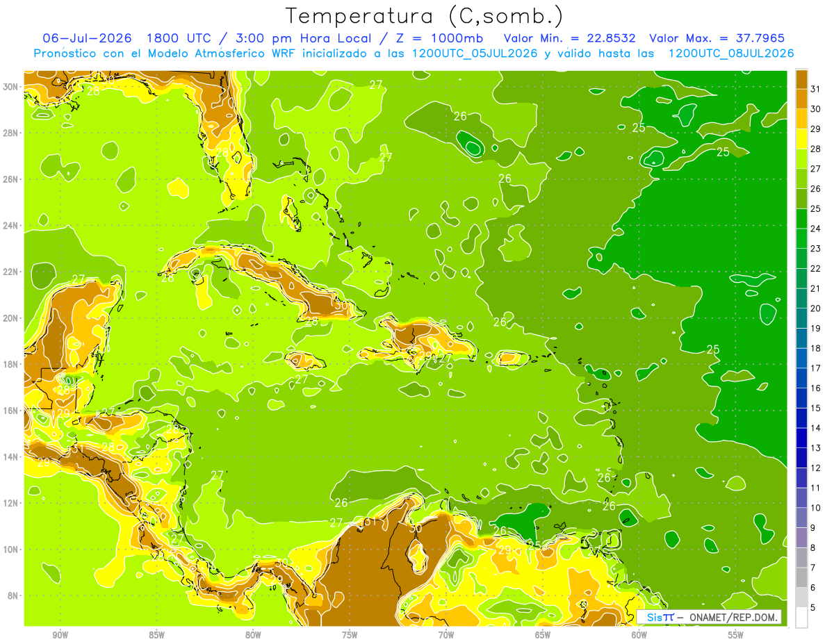
Task: Click white legend swatch below 5
Action: [801, 618]
